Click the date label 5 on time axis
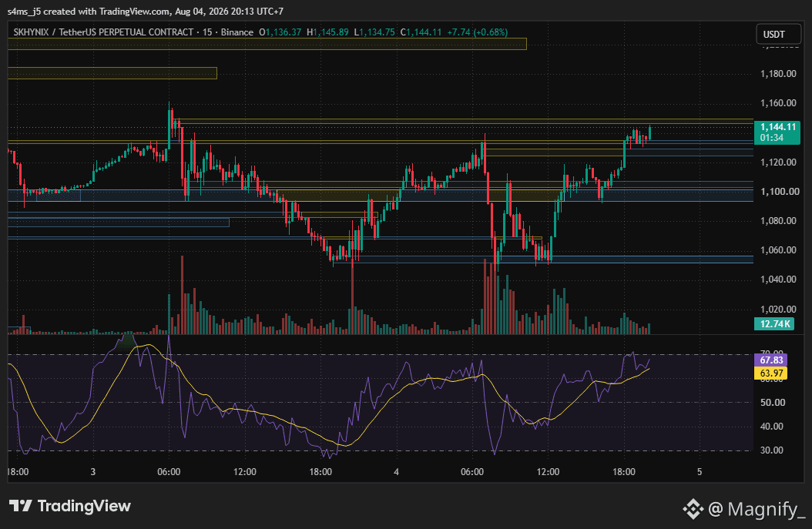The image size is (812, 529). [x=699, y=471]
